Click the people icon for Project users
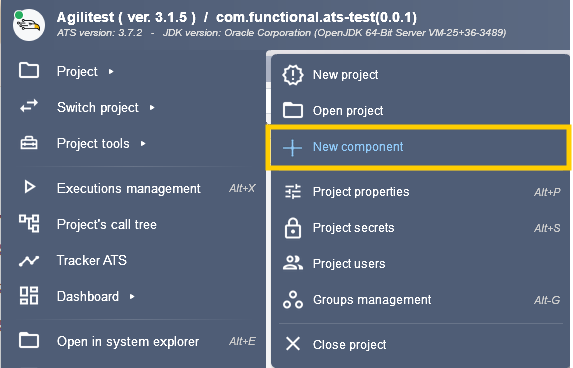 coord(293,263)
